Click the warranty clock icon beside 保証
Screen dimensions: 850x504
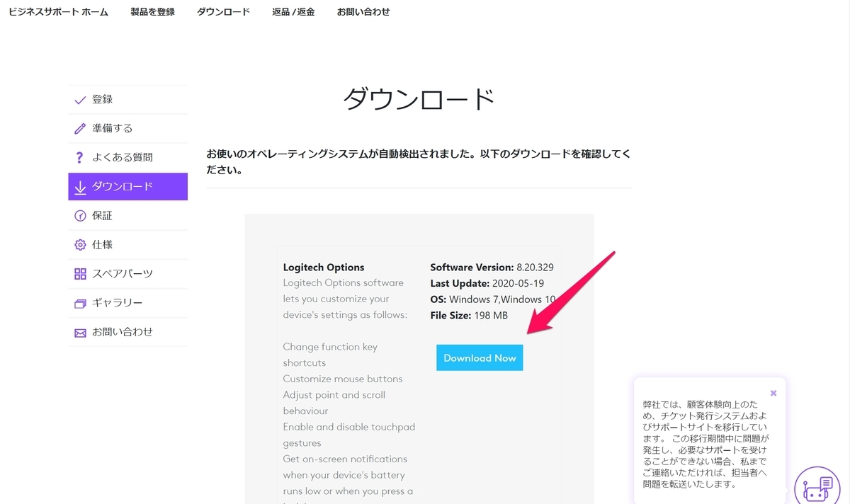pyautogui.click(x=80, y=216)
